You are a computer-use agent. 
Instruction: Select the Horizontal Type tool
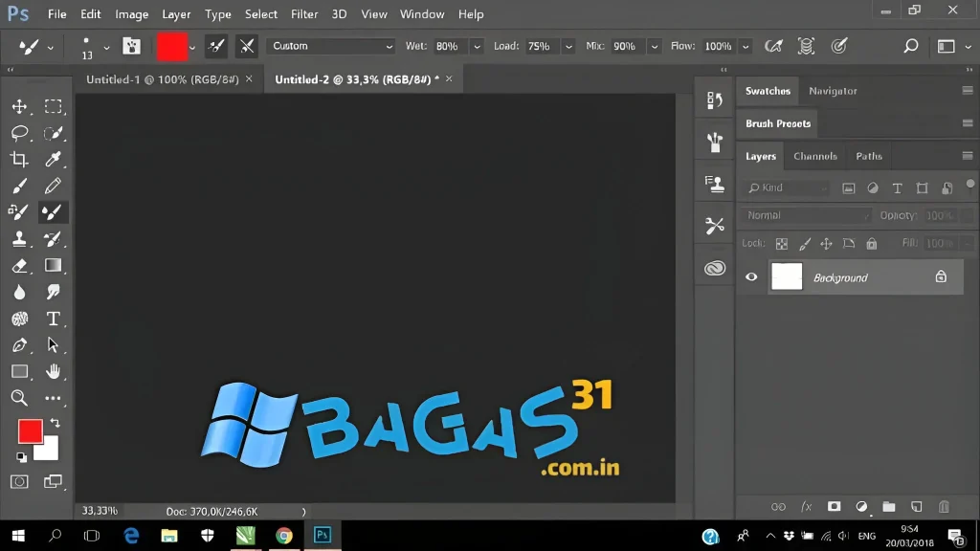tap(54, 319)
